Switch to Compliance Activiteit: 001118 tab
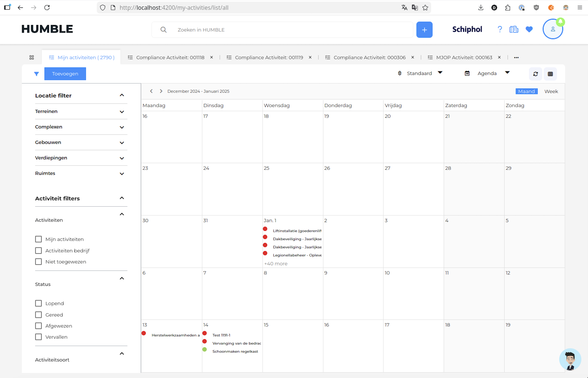This screenshot has height=378, width=588. click(170, 57)
